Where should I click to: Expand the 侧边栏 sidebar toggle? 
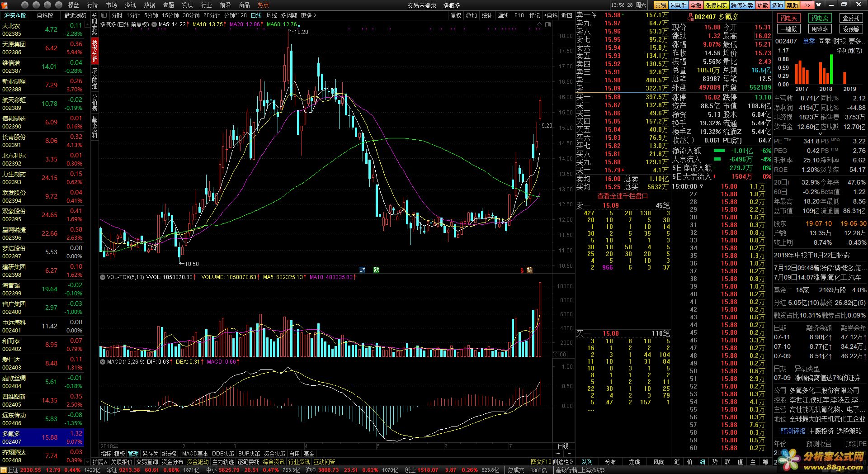564,462
